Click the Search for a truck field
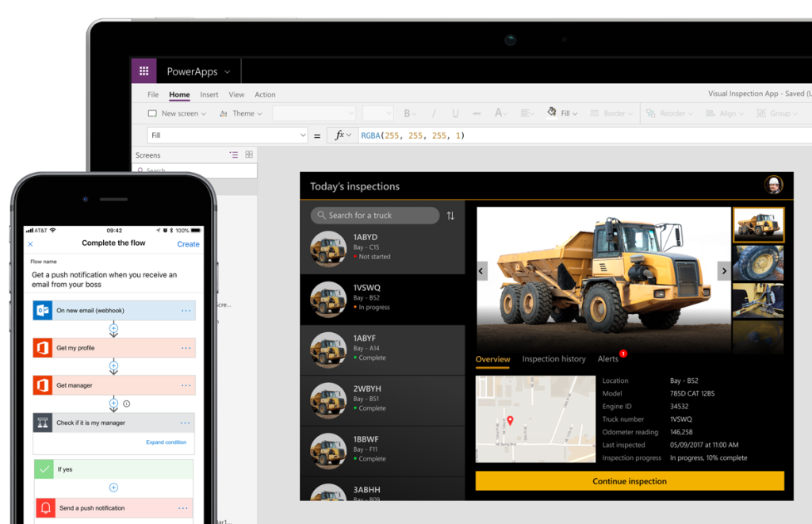This screenshot has height=524, width=812. tap(373, 216)
